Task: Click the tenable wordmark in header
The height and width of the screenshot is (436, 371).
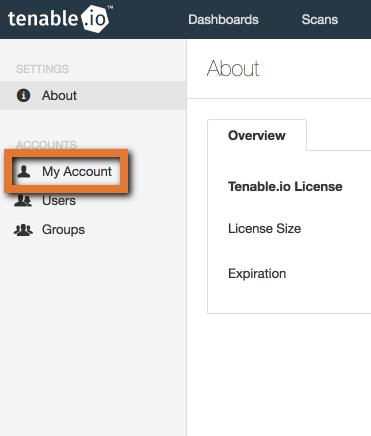Action: tap(43, 18)
